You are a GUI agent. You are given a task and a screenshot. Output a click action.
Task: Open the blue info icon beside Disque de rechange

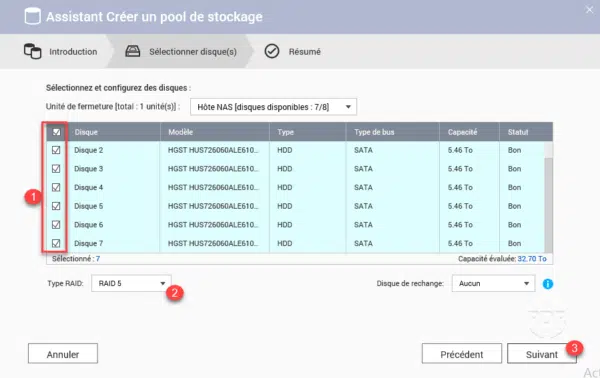[x=548, y=284]
